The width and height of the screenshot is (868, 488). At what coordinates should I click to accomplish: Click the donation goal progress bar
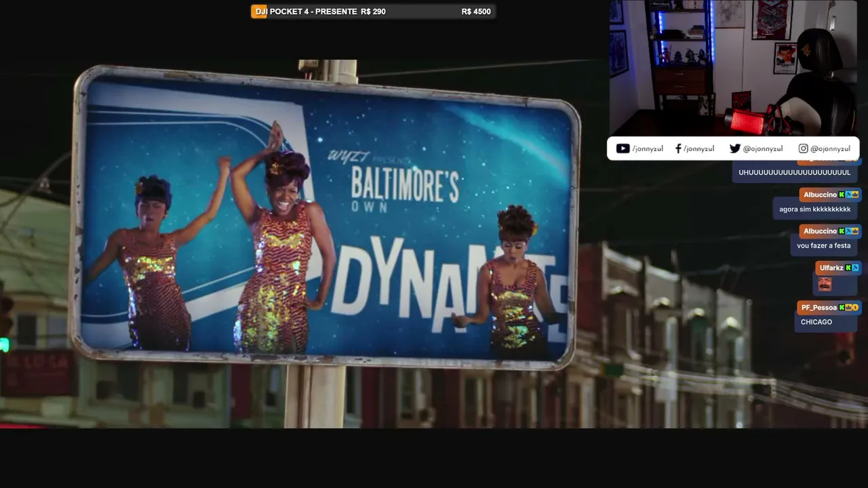coord(373,12)
